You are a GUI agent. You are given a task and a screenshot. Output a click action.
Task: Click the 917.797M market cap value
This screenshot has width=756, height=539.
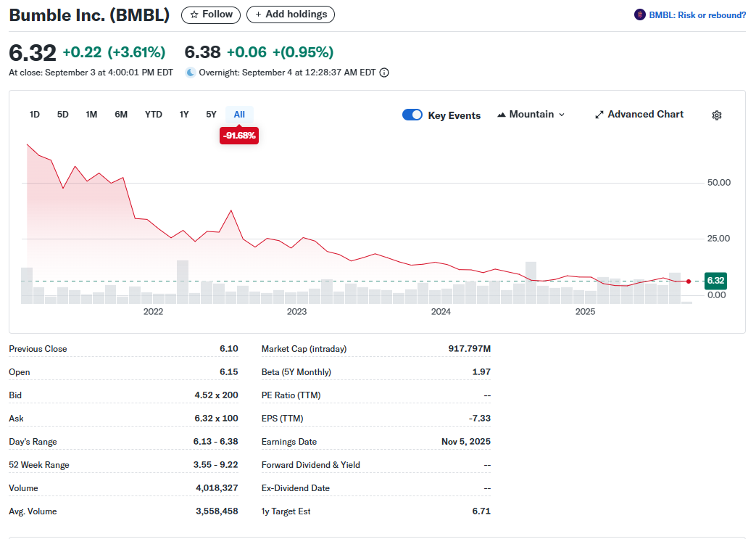click(469, 348)
